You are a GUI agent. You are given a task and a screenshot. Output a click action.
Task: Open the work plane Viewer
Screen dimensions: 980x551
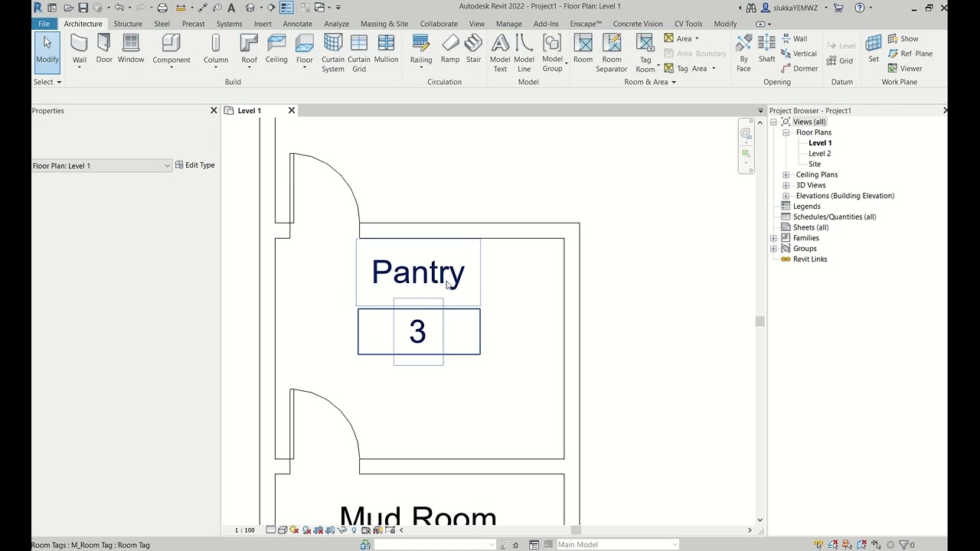click(905, 68)
